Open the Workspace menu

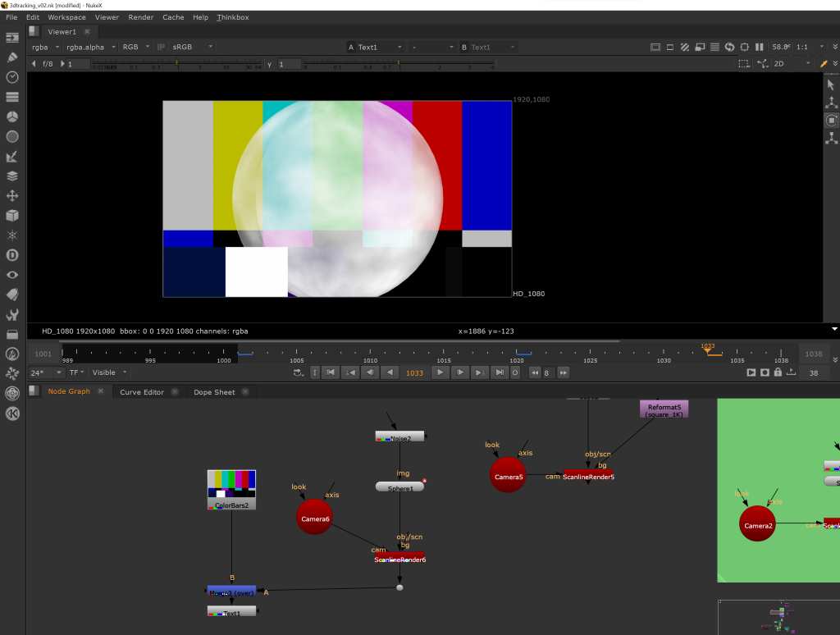click(x=66, y=17)
